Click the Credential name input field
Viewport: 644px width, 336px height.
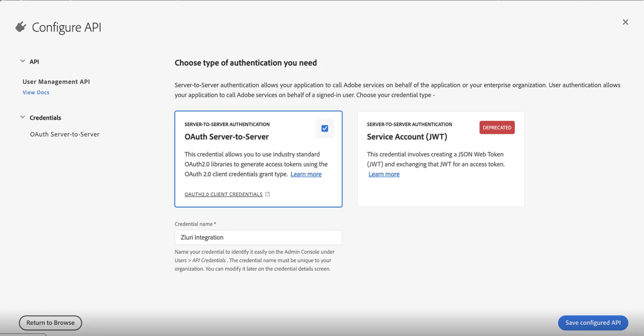point(258,237)
